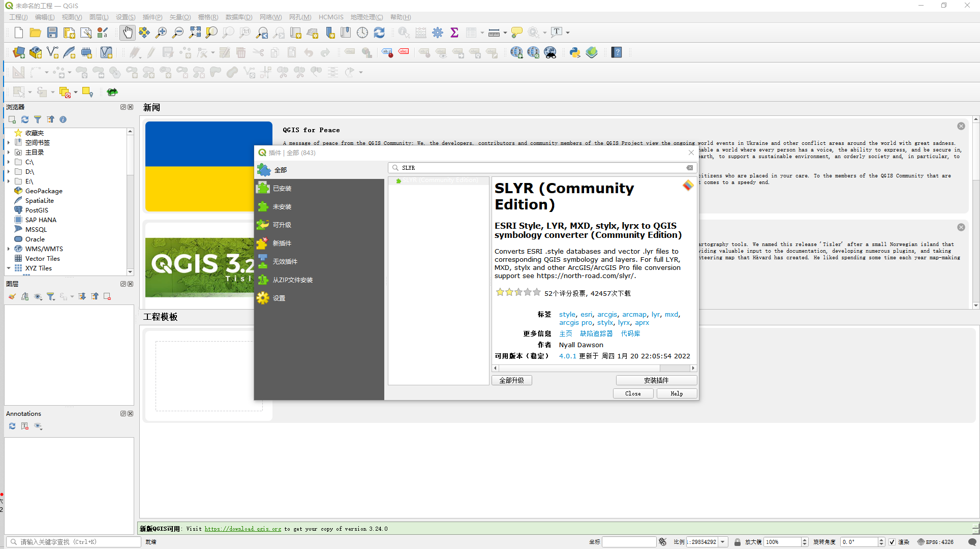Viewport: 980px width, 549px height.
Task: Open project folder icon in toolbar
Action: (36, 33)
